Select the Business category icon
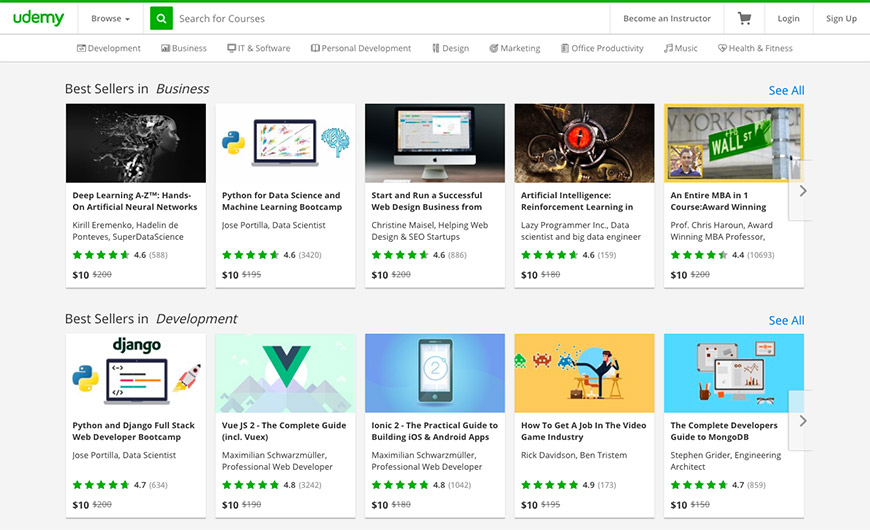The image size is (870, 530). click(166, 48)
